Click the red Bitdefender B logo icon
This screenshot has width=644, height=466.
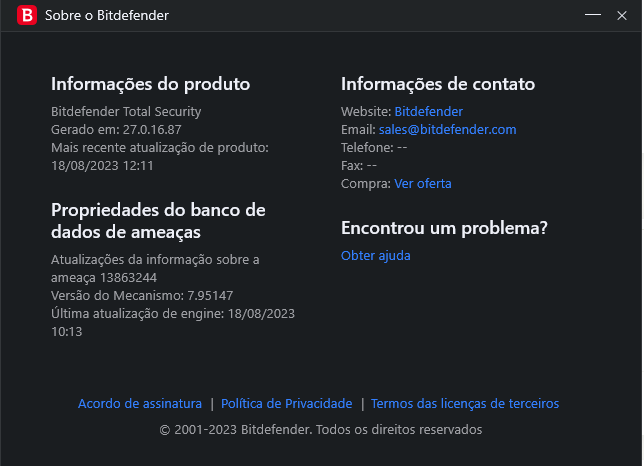click(x=27, y=15)
